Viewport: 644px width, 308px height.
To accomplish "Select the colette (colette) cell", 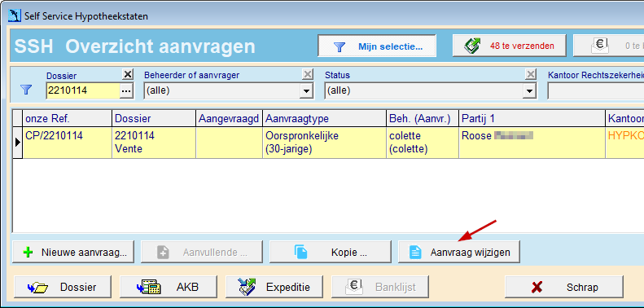I will pos(423,143).
